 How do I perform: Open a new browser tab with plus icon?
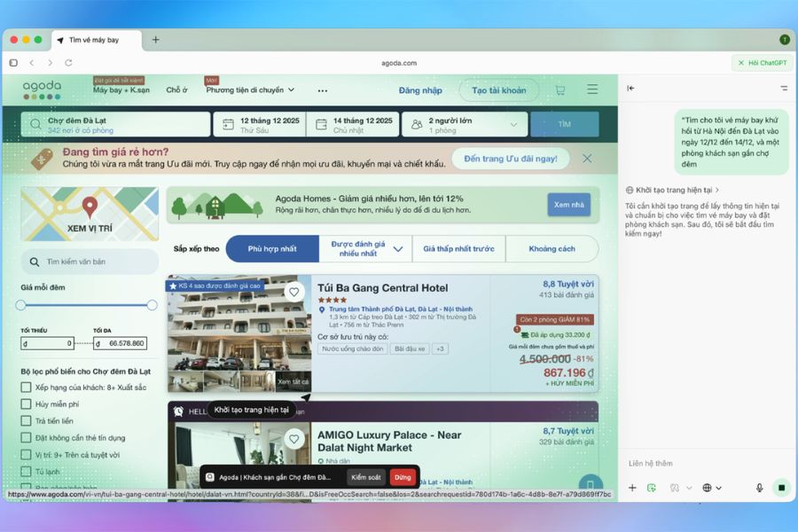(156, 40)
